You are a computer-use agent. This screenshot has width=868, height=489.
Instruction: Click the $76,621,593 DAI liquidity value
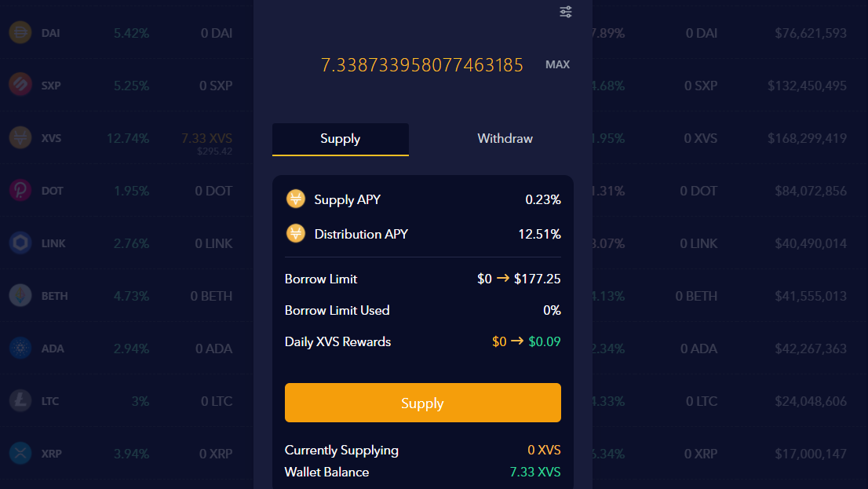tap(811, 33)
